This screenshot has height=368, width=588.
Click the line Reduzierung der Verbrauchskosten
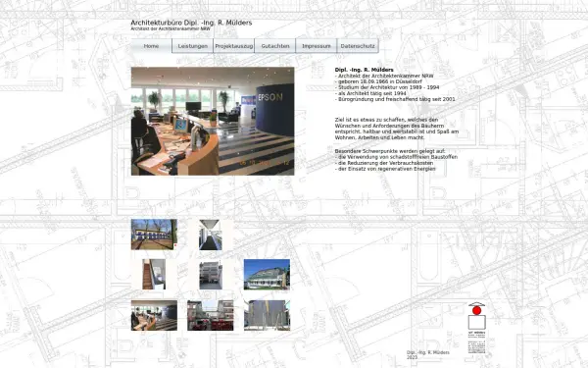pos(384,163)
